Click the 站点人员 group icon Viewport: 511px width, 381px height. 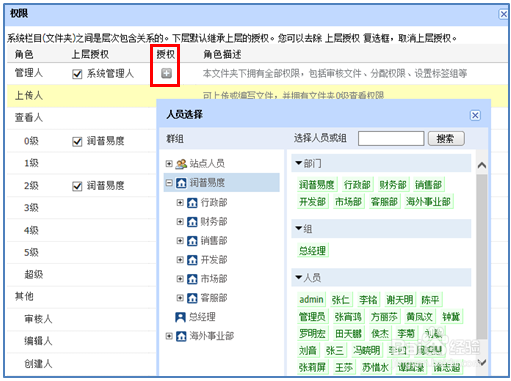point(181,164)
